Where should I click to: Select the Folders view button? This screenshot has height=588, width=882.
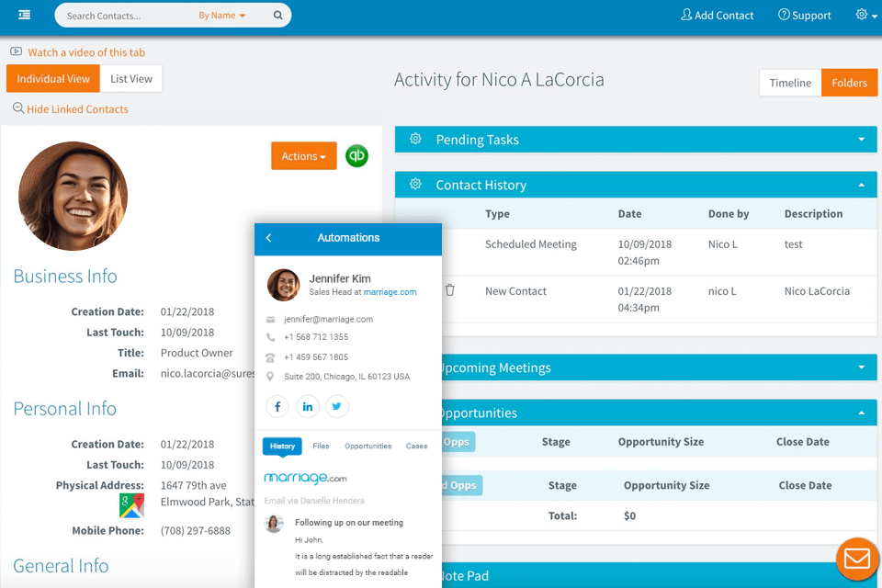point(849,83)
